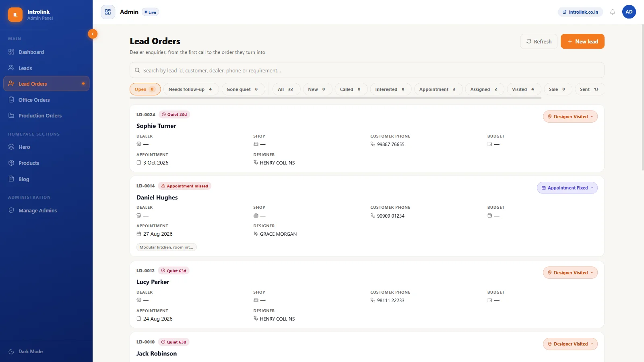Screen dimensions: 644x362
Task: Open the AD profile avatar
Action: (x=629, y=12)
